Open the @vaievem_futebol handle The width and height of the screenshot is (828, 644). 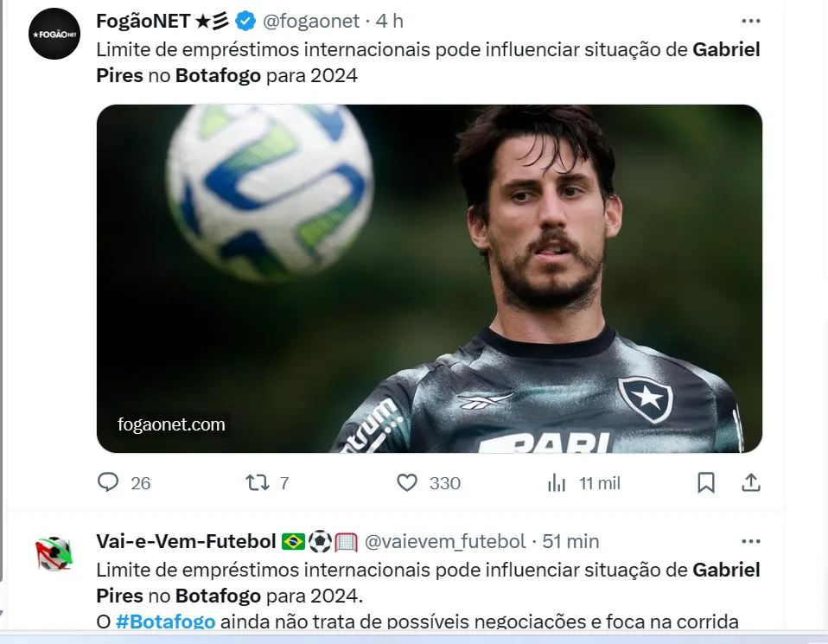[445, 541]
